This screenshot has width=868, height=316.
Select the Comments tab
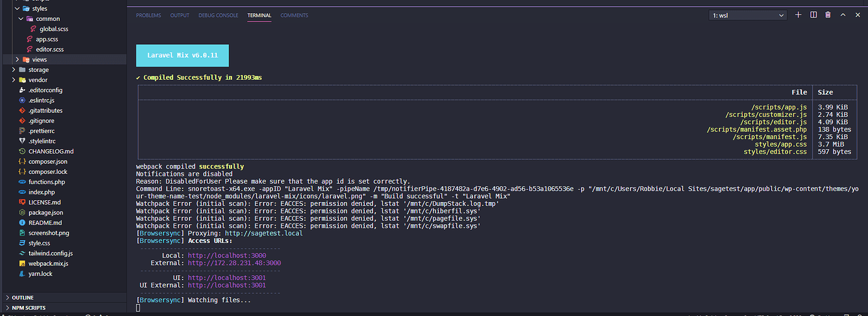[294, 15]
